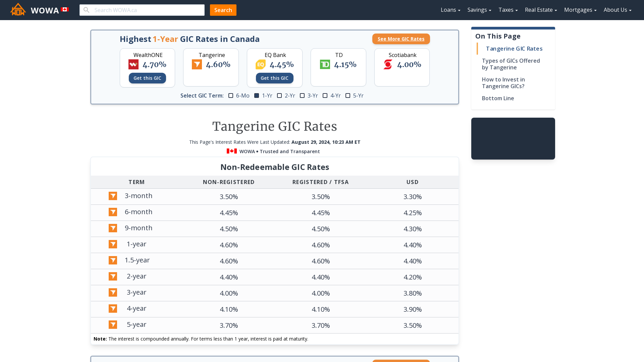Expand the Savings dropdown menu
The width and height of the screenshot is (644, 362).
click(x=479, y=10)
